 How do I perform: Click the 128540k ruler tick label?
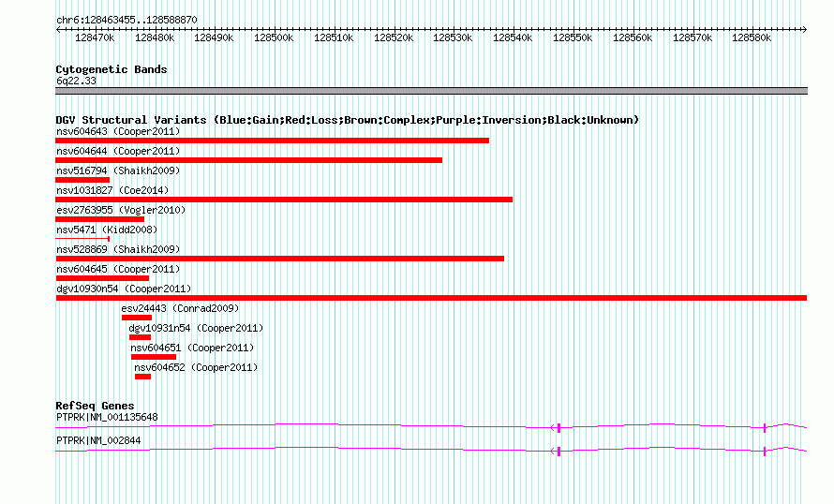(513, 37)
